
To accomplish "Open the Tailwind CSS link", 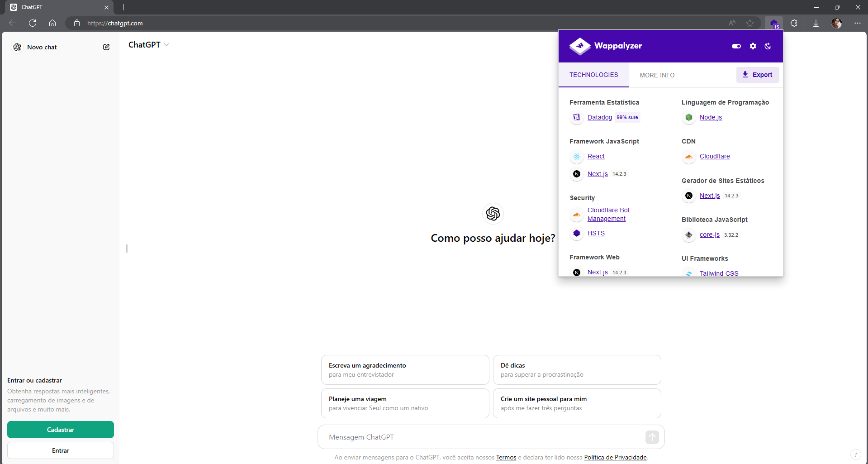I will coord(719,273).
